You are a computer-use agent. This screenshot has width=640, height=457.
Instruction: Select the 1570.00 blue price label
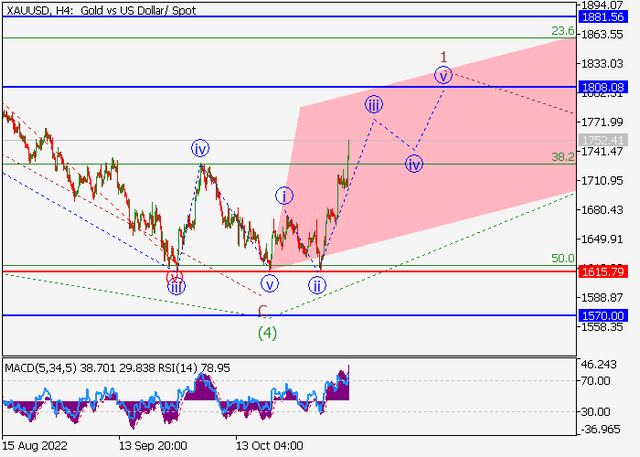603,315
